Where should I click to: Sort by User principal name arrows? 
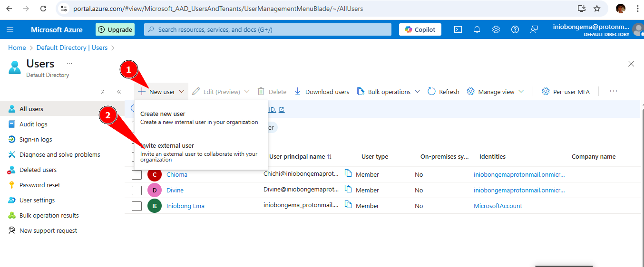[330, 157]
